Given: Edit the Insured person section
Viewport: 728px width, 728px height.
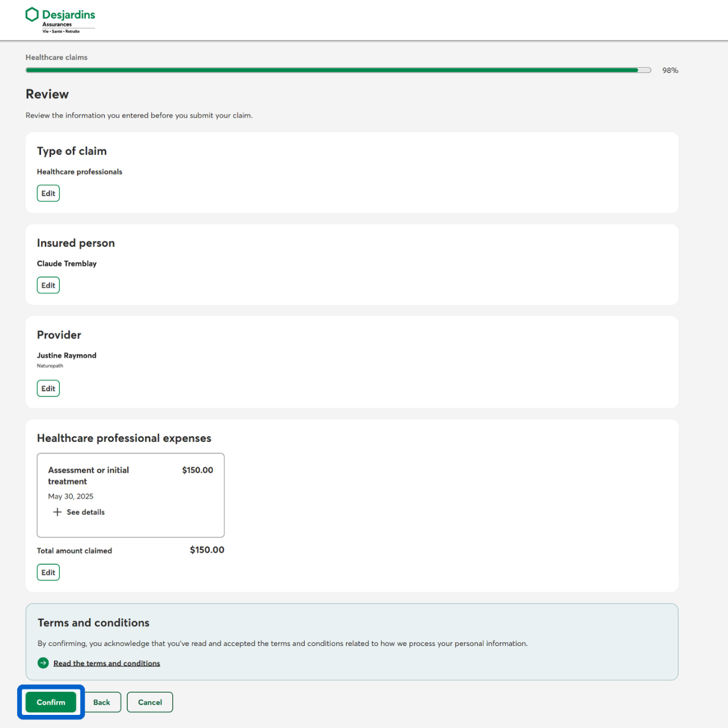Looking at the screenshot, I should (x=48, y=286).
